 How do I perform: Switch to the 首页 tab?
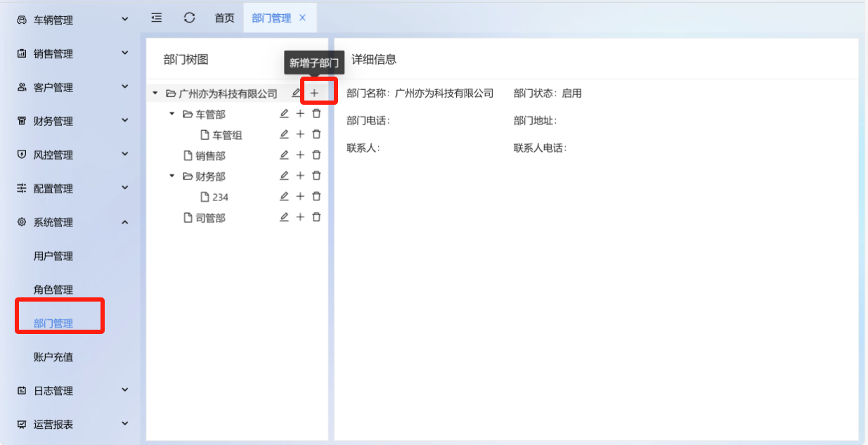pos(224,18)
